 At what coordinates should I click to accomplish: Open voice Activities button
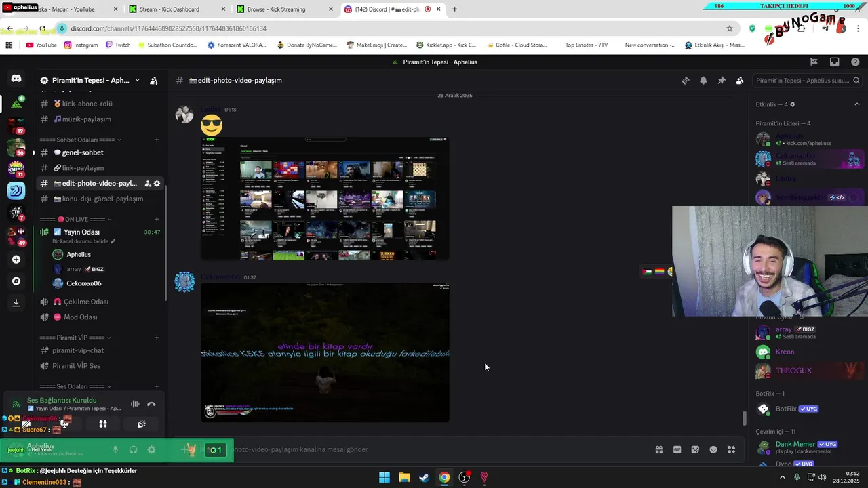pos(103,424)
